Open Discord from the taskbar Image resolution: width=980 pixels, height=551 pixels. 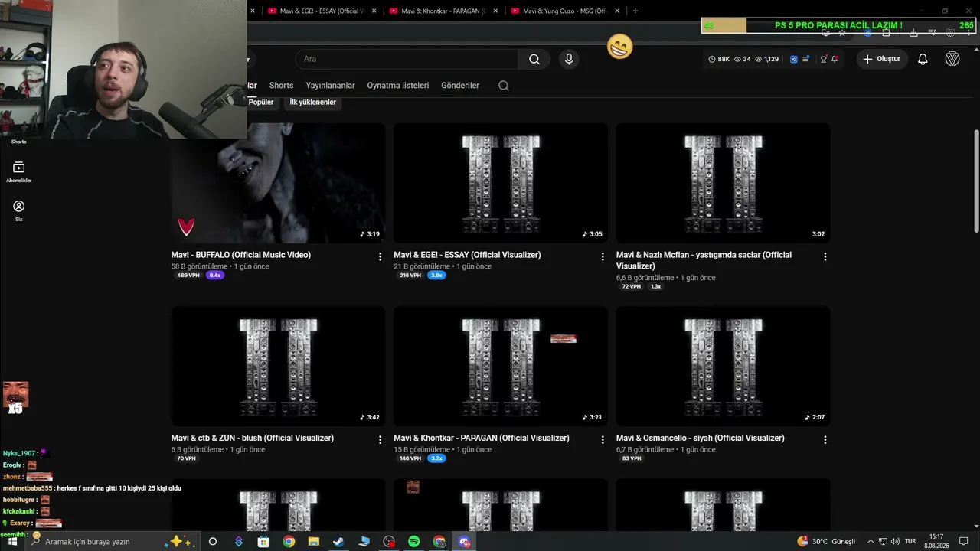tap(464, 542)
